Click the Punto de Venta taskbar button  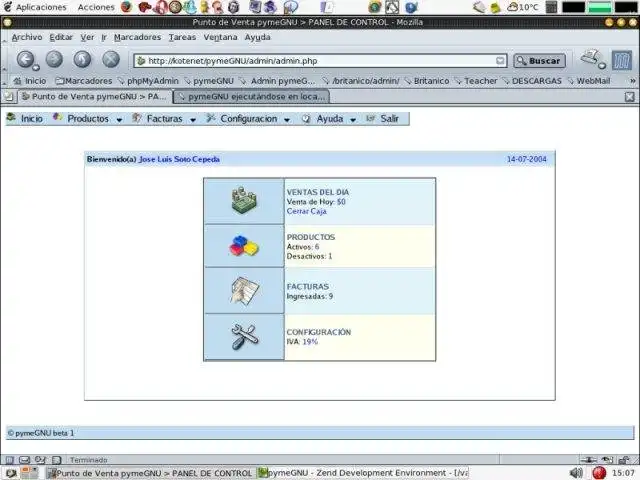click(x=150, y=473)
